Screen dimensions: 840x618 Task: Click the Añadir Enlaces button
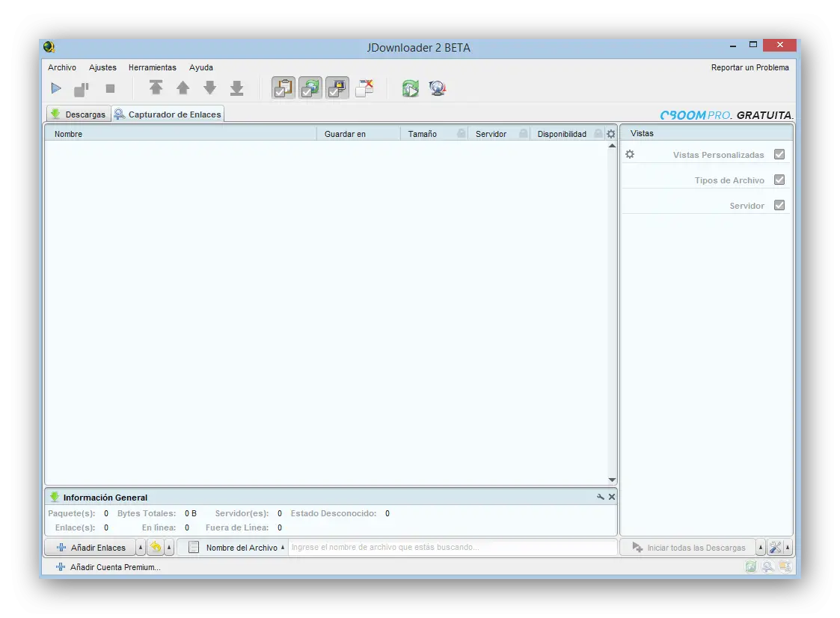tap(90, 547)
